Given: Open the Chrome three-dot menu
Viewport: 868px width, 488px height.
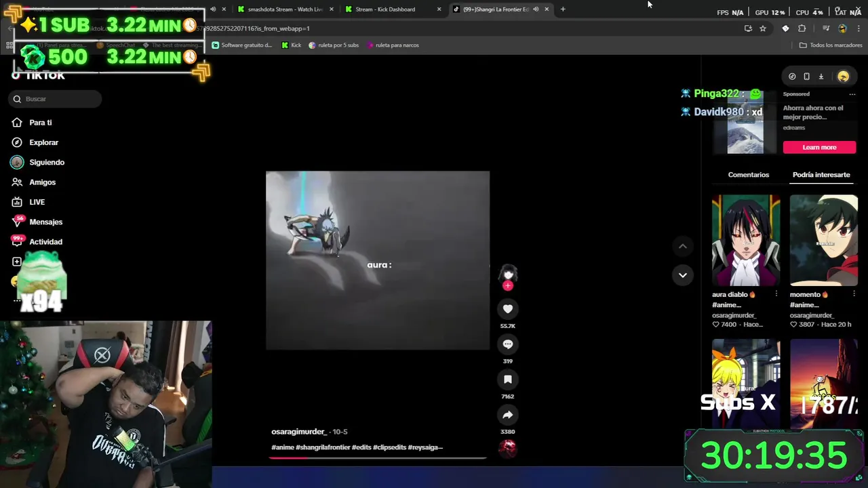Looking at the screenshot, I should (857, 28).
